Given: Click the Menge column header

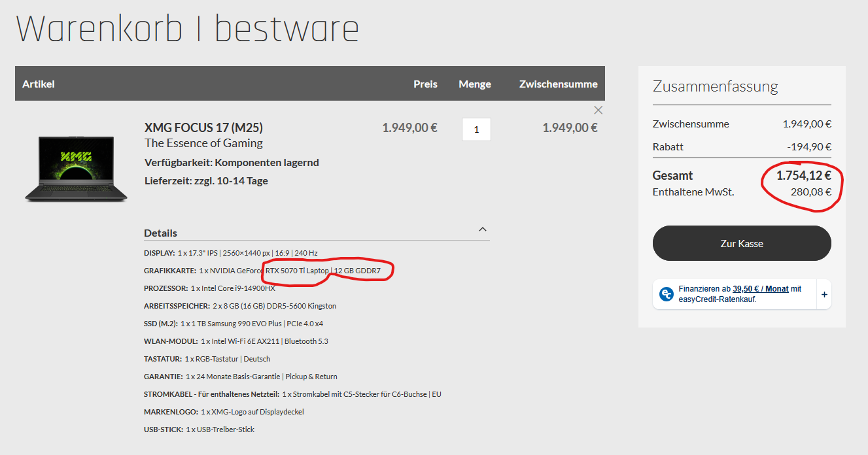Looking at the screenshot, I should click(475, 84).
